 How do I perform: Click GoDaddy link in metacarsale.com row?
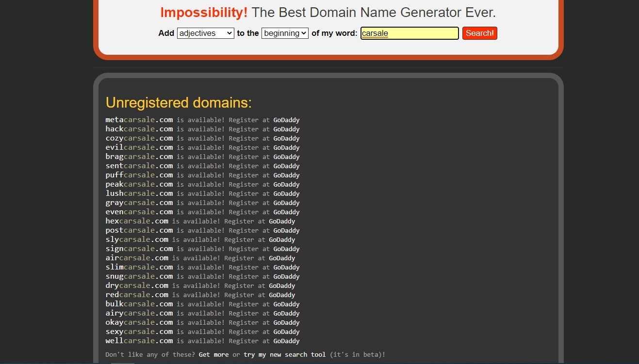click(x=286, y=120)
